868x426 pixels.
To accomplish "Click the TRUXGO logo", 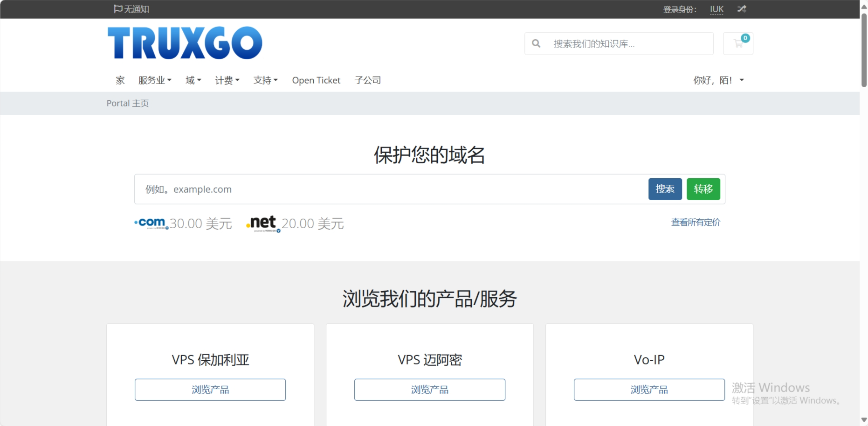I will (185, 42).
